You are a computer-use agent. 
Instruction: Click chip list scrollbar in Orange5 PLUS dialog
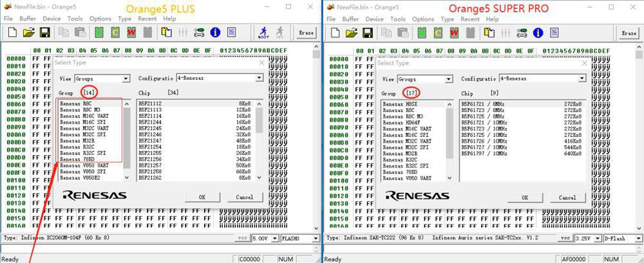pyautogui.click(x=259, y=140)
